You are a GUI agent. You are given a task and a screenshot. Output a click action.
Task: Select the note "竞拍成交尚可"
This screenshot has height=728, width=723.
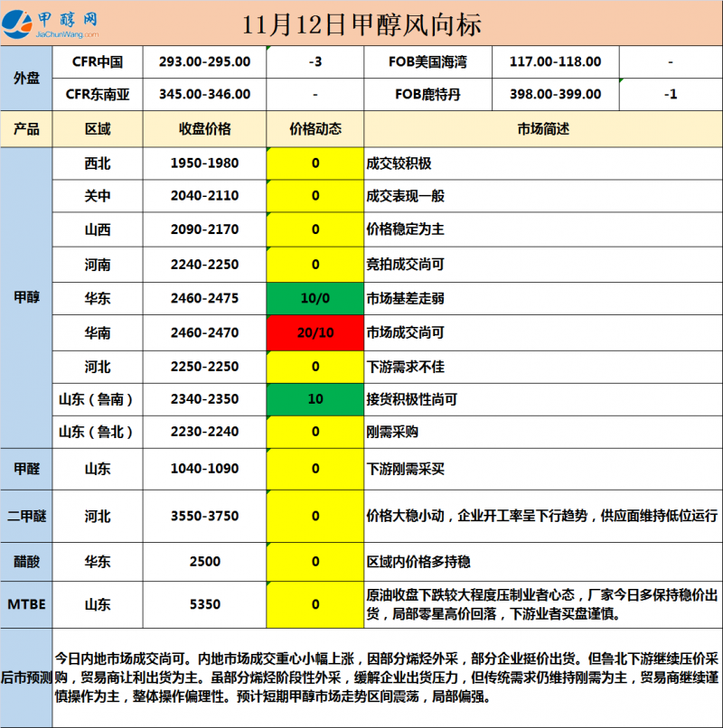405,265
